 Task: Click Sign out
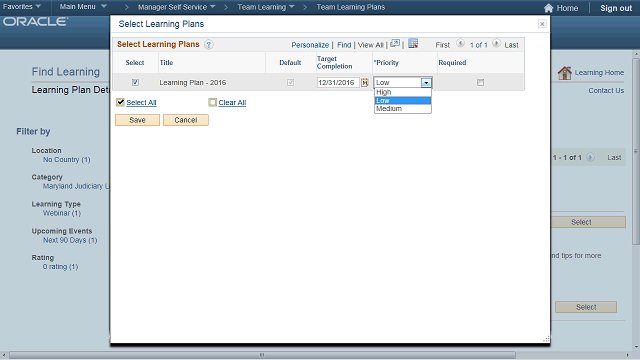[x=616, y=8]
